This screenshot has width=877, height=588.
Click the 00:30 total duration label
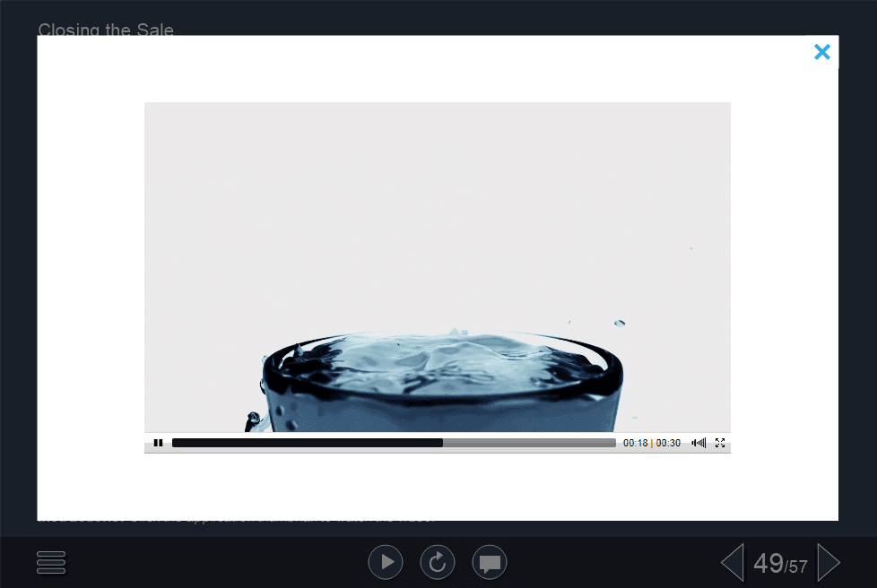coord(668,443)
